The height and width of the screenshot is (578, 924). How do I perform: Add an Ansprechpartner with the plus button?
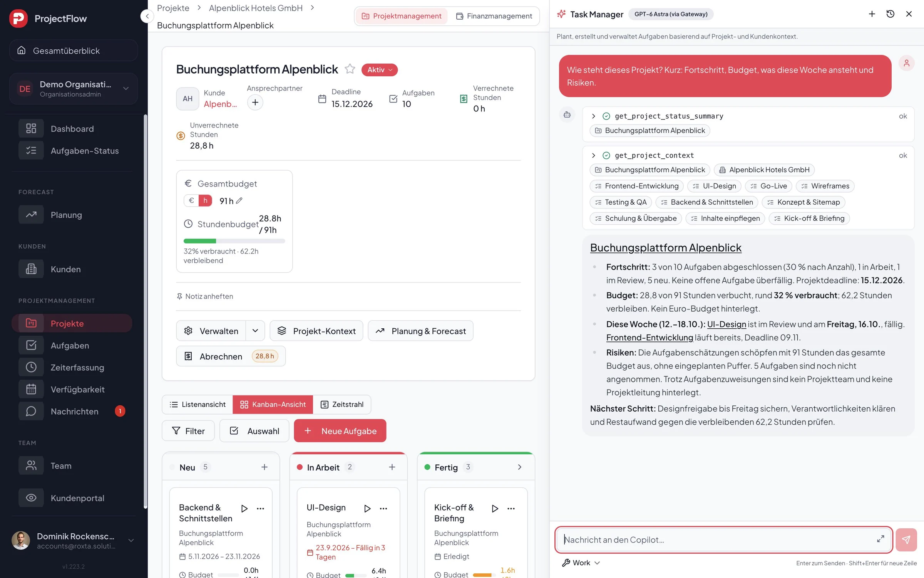tap(255, 102)
